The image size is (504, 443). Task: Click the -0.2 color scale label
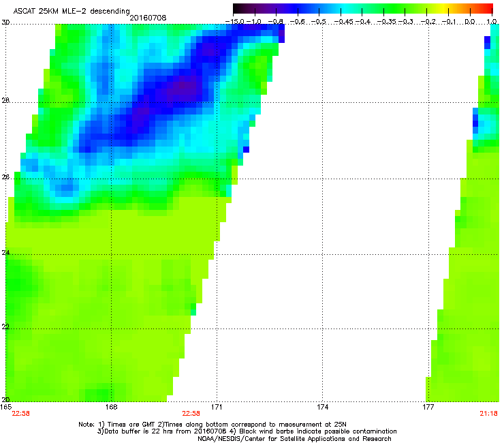pos(428,22)
